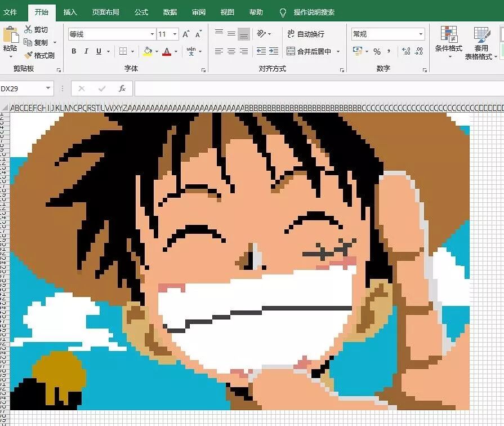Open Format as Table 套用表格格式

point(480,43)
